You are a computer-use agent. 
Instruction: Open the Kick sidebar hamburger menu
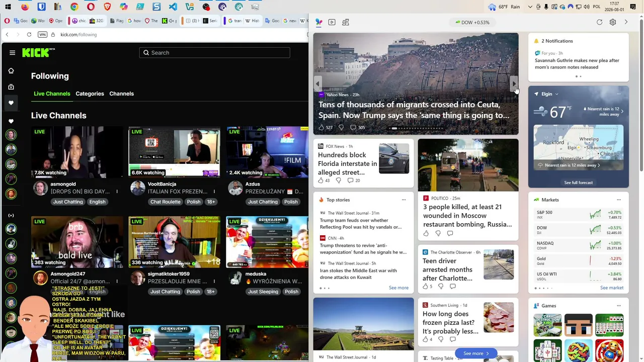12,52
